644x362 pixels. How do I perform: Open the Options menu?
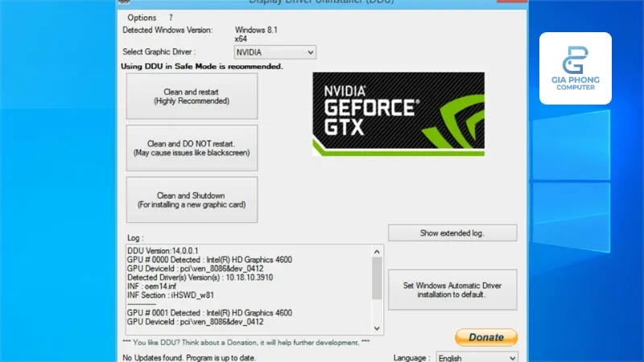142,18
